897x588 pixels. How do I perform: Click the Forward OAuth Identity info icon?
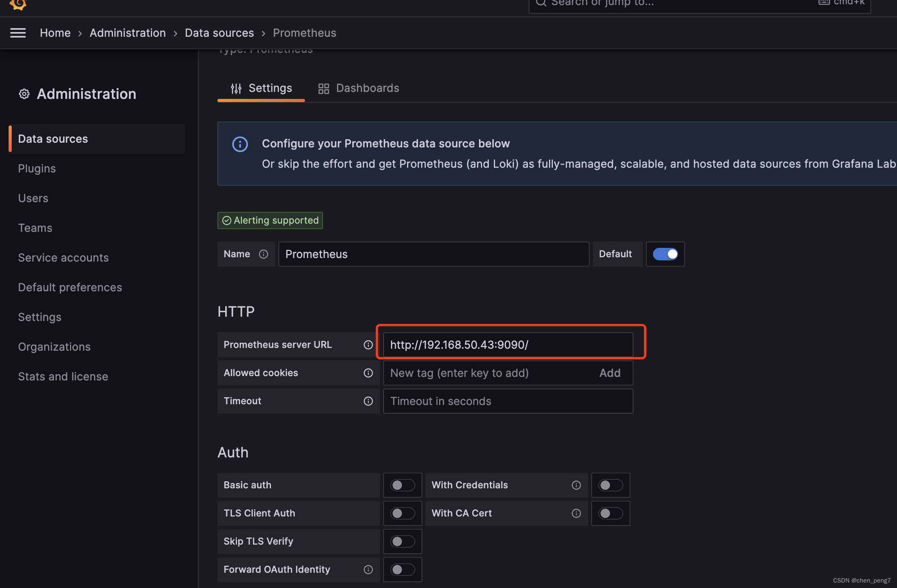tap(368, 570)
